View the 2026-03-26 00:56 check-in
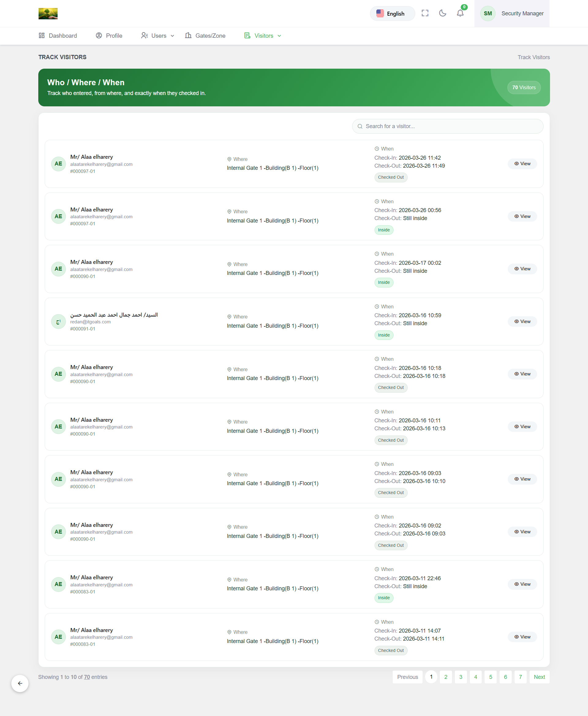This screenshot has width=588, height=716. click(522, 216)
